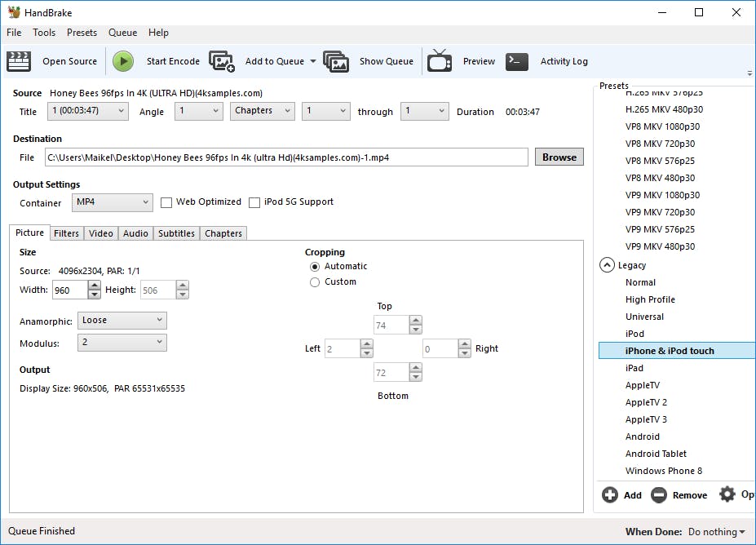The width and height of the screenshot is (756, 545).
Task: Select the H.265 MKV 480p30 preset
Action: 664,109
